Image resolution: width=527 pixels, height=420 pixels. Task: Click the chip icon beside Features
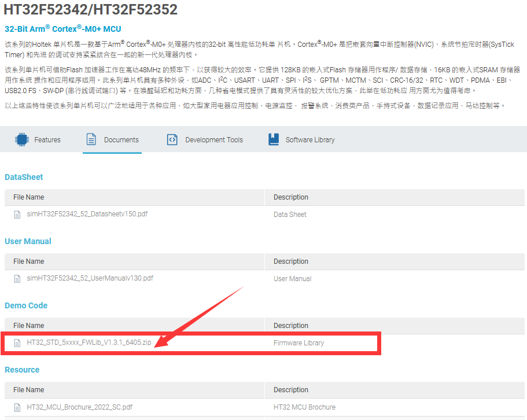click(x=22, y=139)
